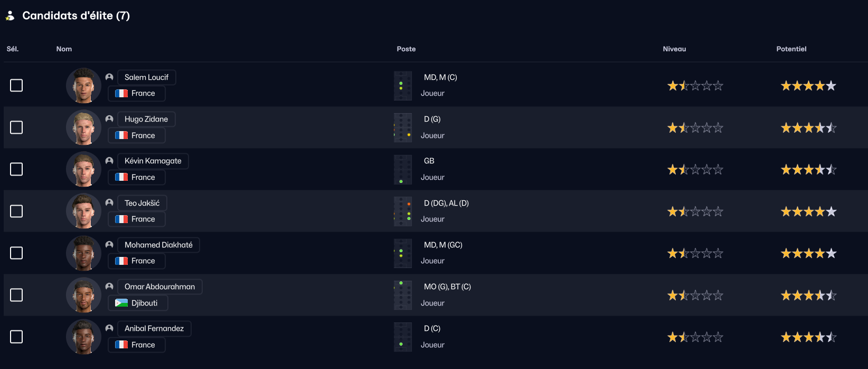Click the Djibouti flag icon
Image resolution: width=868 pixels, height=369 pixels.
pyautogui.click(x=121, y=303)
